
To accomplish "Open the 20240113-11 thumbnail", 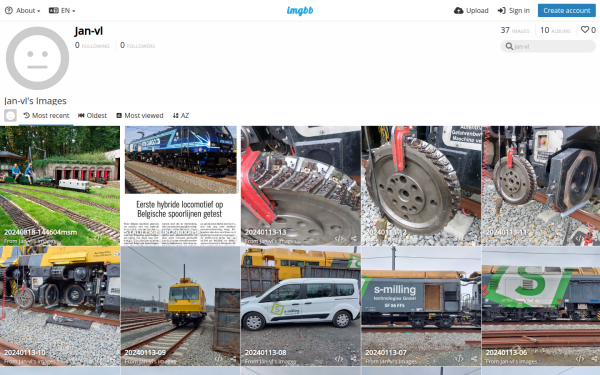I will 541,186.
